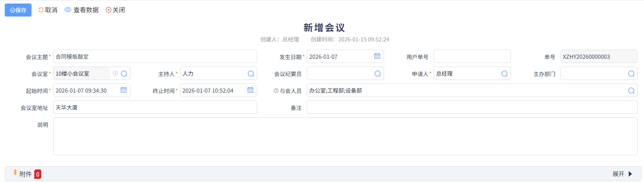
Task: Open calendar picker for 终止时间 field
Action: point(250,90)
